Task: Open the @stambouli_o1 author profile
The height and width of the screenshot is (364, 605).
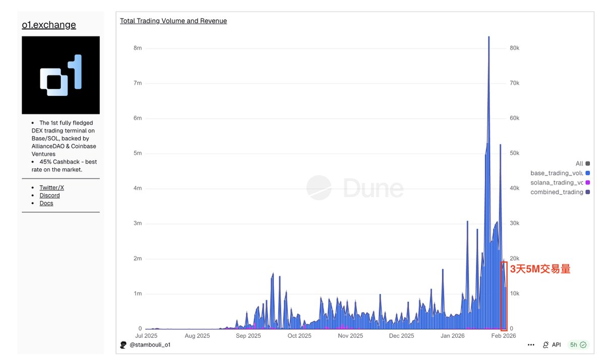Action: [150, 345]
